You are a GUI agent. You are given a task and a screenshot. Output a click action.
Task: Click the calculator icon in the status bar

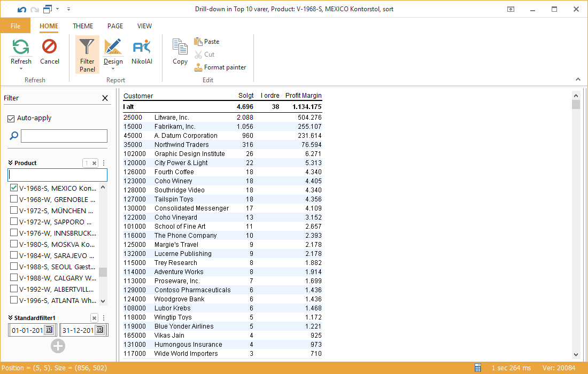pyautogui.click(x=478, y=368)
